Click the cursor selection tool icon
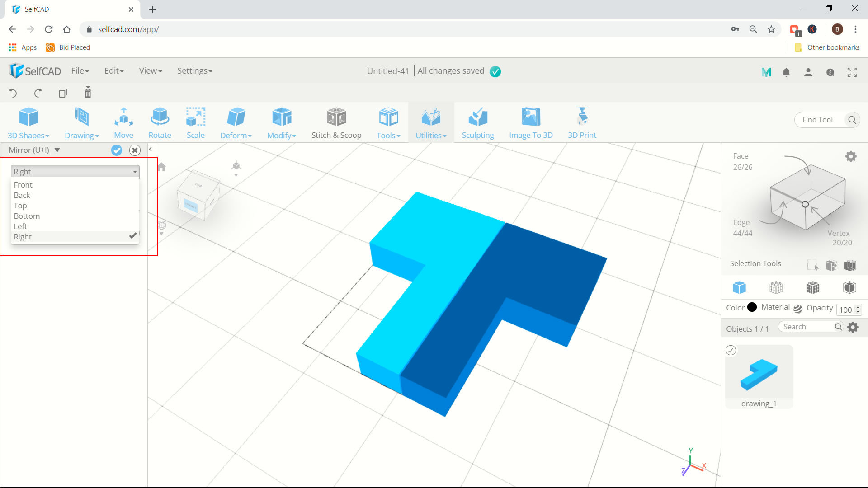 point(813,265)
